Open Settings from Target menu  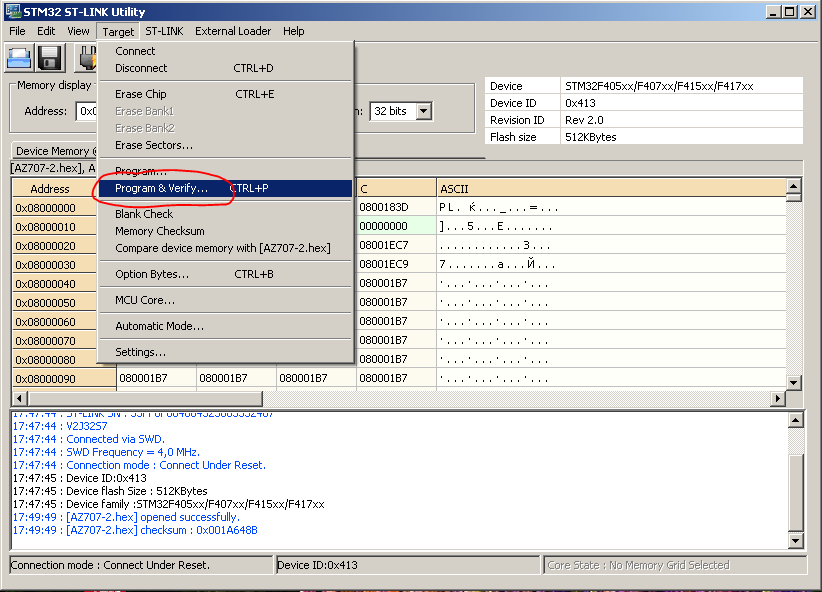tap(140, 352)
